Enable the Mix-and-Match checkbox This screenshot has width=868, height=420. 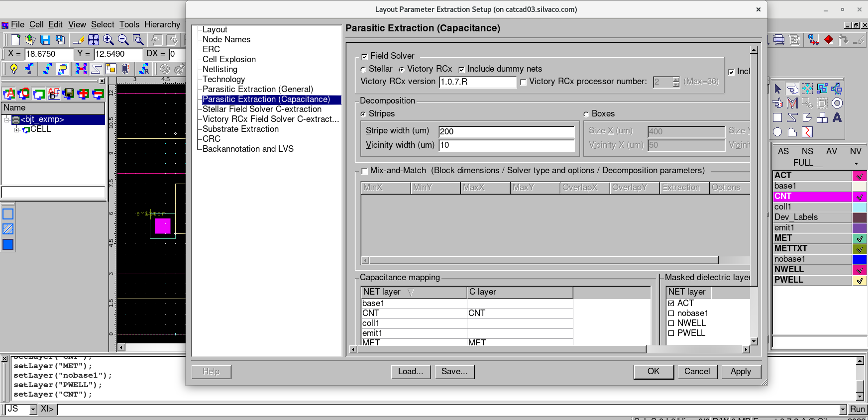364,171
